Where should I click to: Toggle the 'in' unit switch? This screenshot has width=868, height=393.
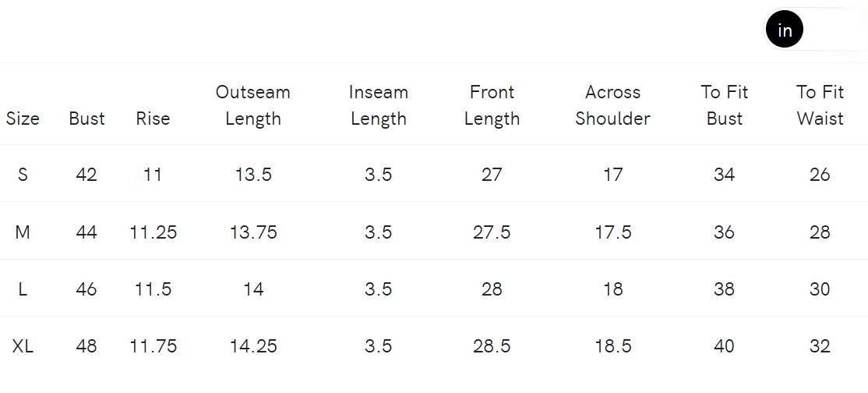(x=812, y=30)
